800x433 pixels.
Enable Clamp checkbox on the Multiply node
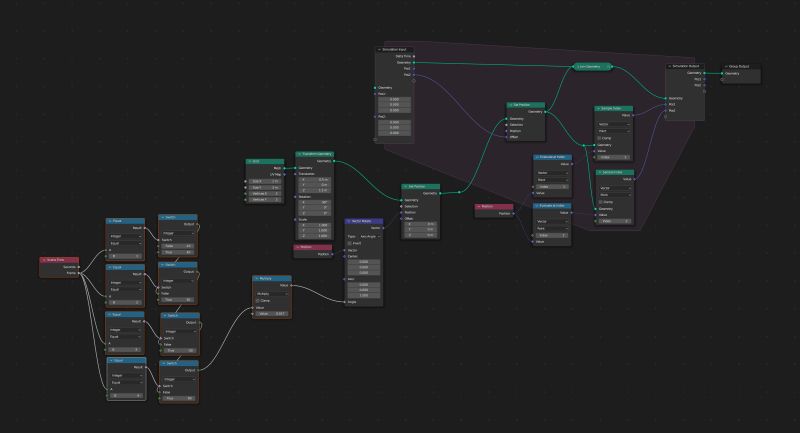258,301
